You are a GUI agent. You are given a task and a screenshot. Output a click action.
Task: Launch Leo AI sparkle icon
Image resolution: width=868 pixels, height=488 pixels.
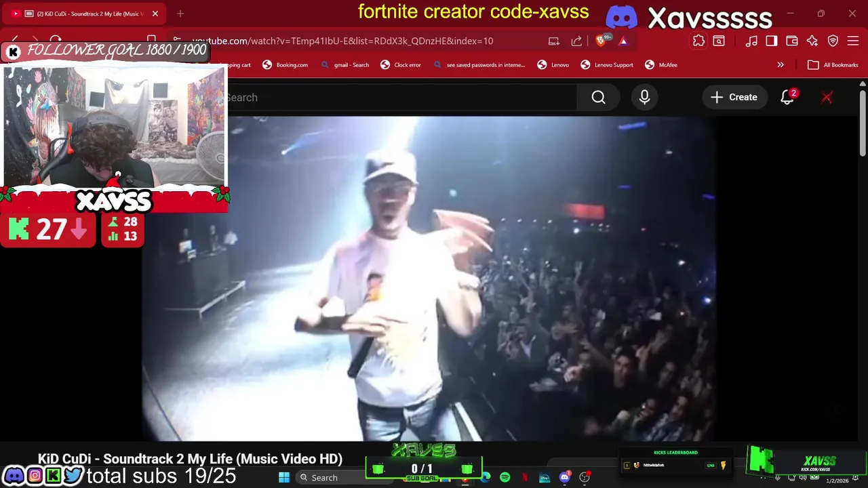click(812, 41)
